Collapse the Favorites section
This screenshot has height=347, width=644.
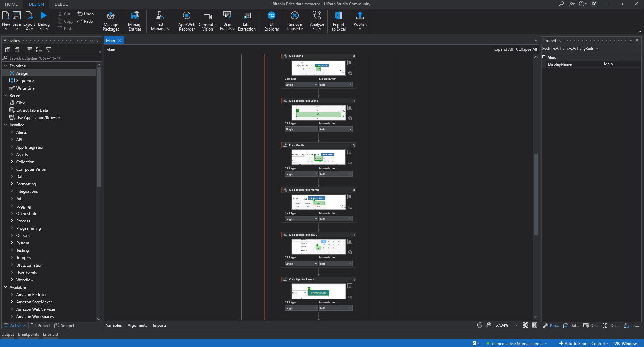tap(6, 66)
